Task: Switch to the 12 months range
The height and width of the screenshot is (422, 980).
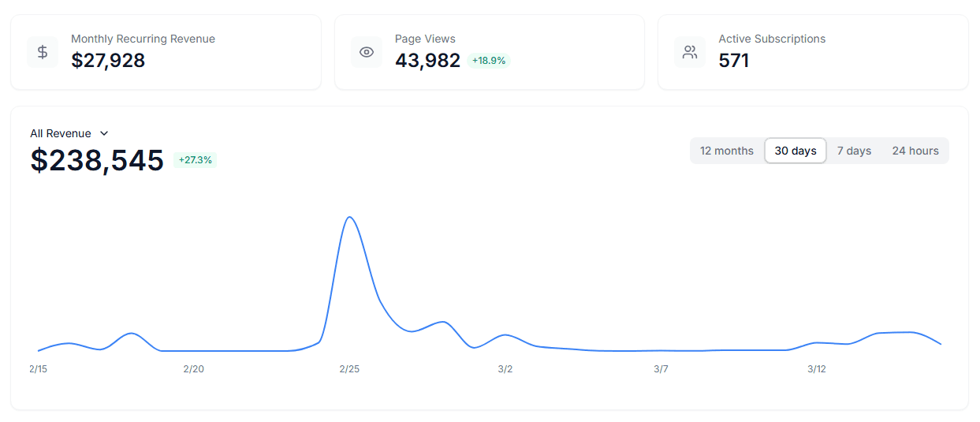Action: point(726,151)
